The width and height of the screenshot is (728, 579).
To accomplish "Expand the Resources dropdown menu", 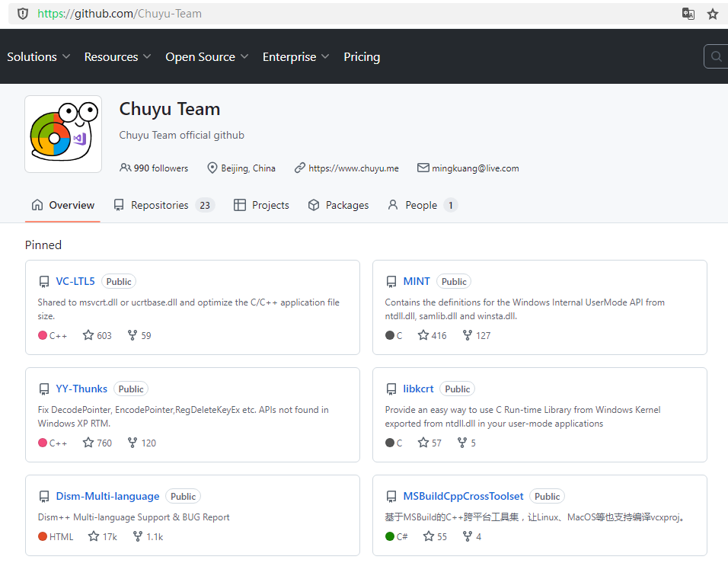I will click(117, 57).
